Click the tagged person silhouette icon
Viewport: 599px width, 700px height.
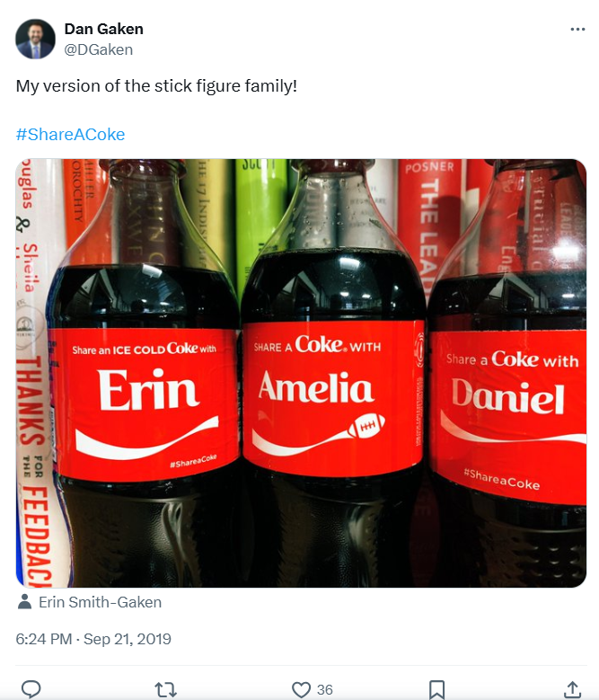coord(24,602)
